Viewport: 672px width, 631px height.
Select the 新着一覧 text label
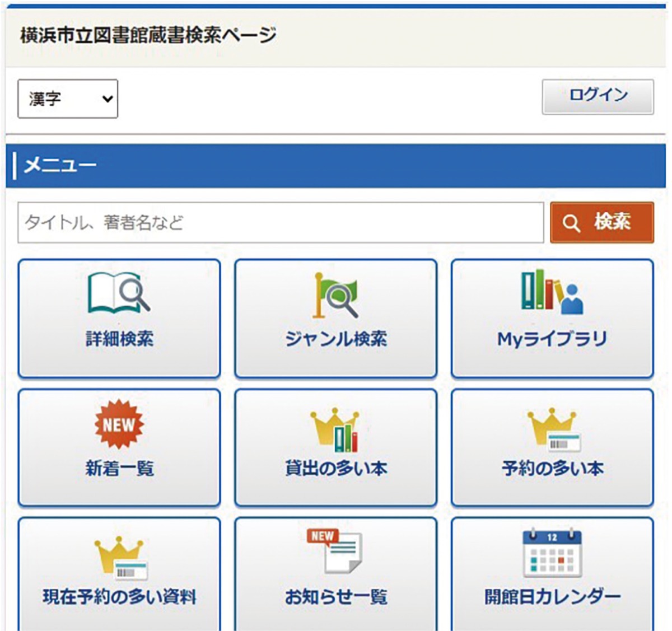119,468
